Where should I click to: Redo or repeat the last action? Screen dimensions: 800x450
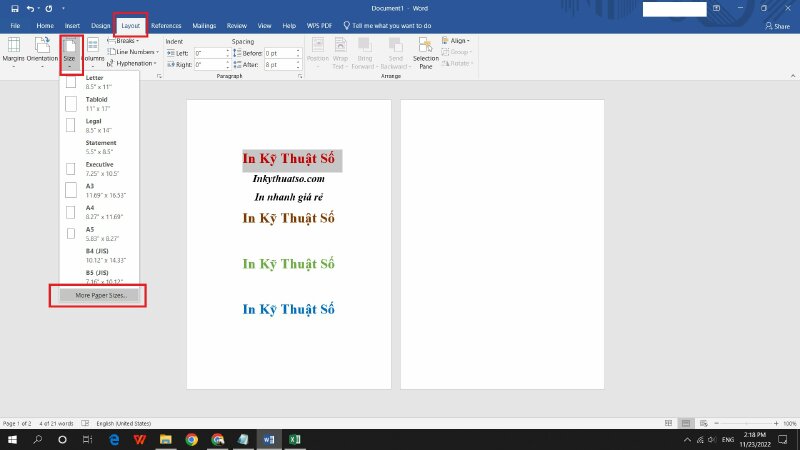[x=48, y=8]
